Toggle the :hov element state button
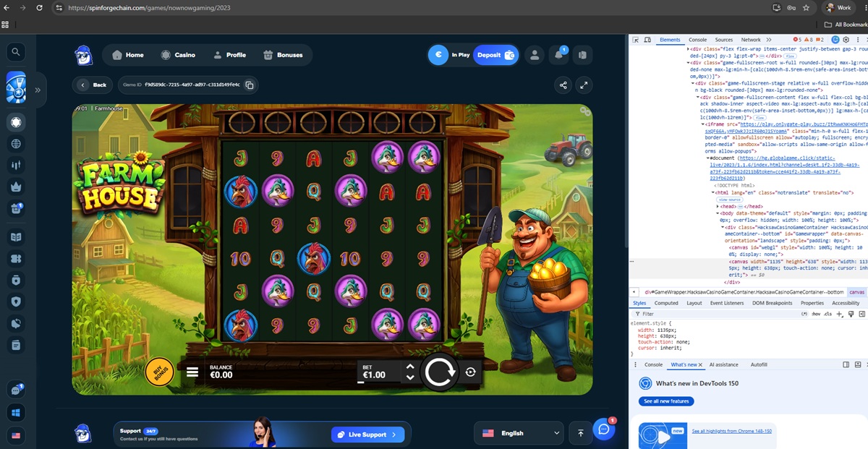Viewport: 868px width, 449px height. (x=816, y=314)
